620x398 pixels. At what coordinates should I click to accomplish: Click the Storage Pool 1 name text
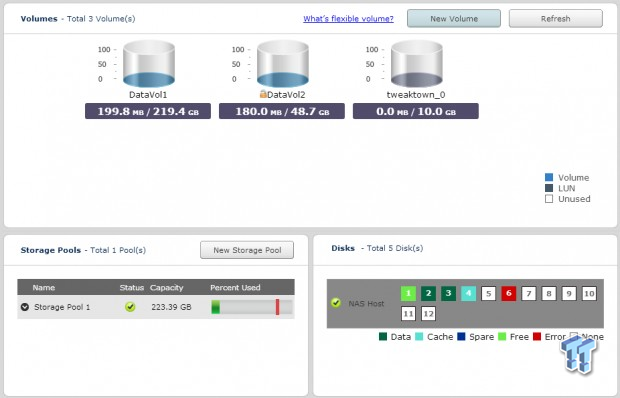coord(62,307)
